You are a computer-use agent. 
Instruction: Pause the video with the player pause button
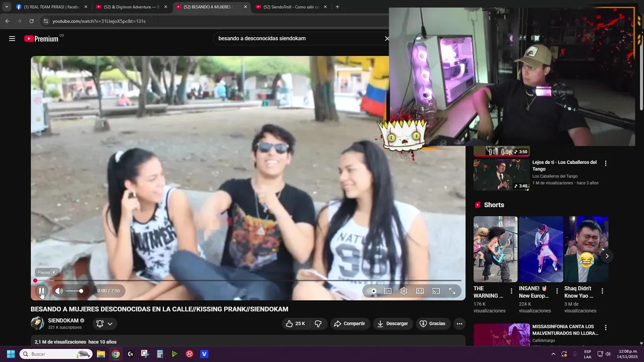tap(42, 291)
